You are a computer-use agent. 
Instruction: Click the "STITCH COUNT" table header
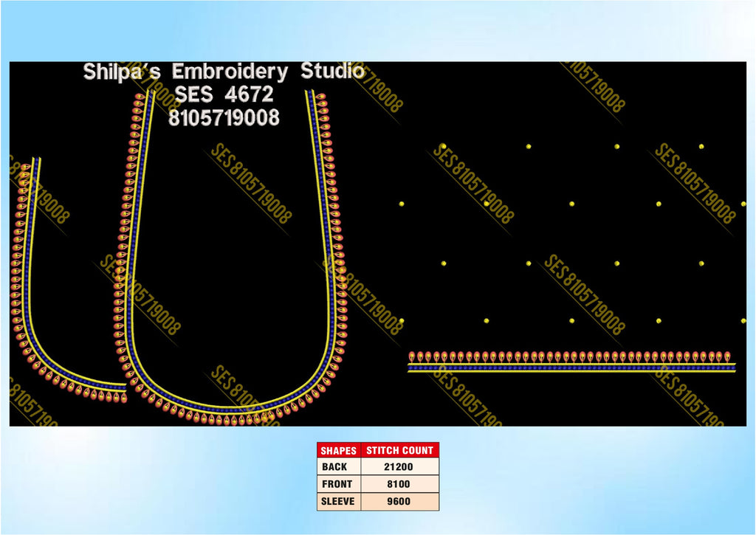399,450
